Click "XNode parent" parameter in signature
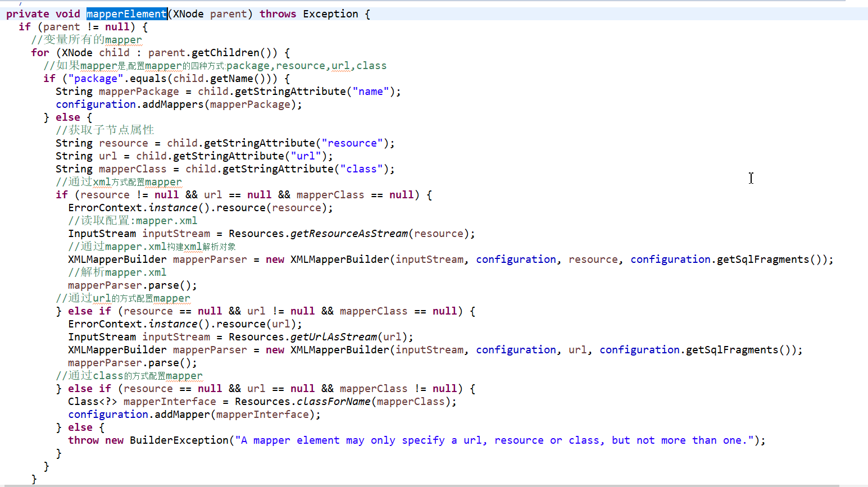 [x=210, y=14]
